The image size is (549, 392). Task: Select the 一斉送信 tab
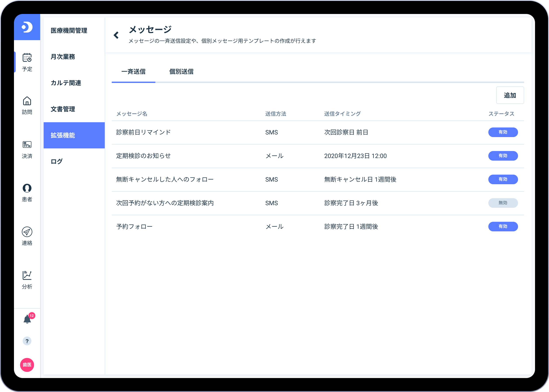click(134, 72)
